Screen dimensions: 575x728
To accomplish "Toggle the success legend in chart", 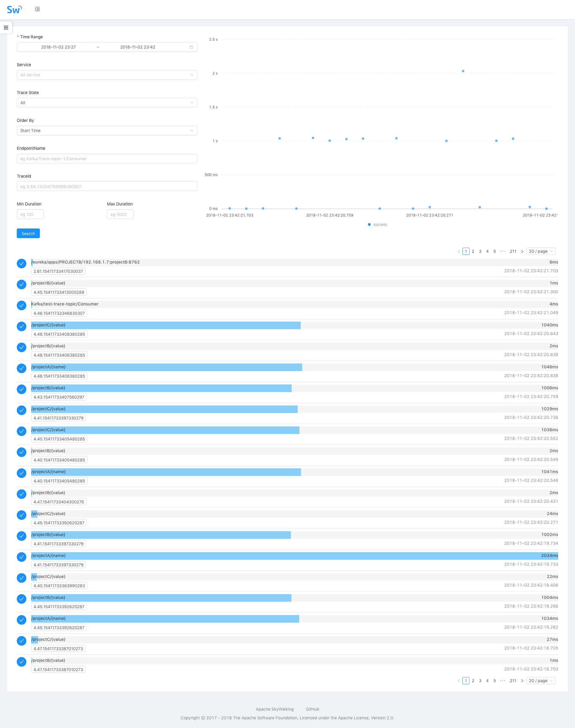I will tap(377, 225).
